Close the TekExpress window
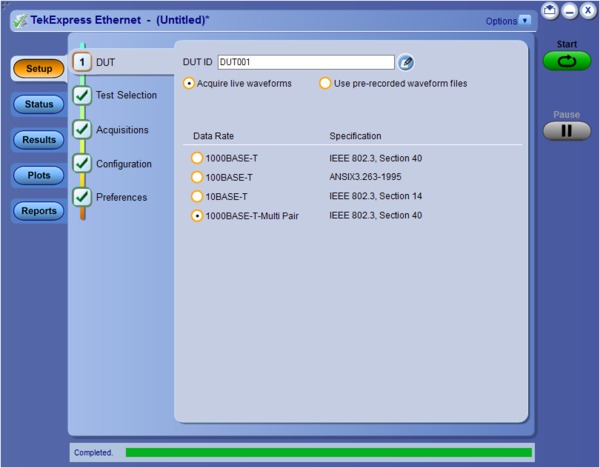This screenshot has width=600, height=468. [588, 10]
